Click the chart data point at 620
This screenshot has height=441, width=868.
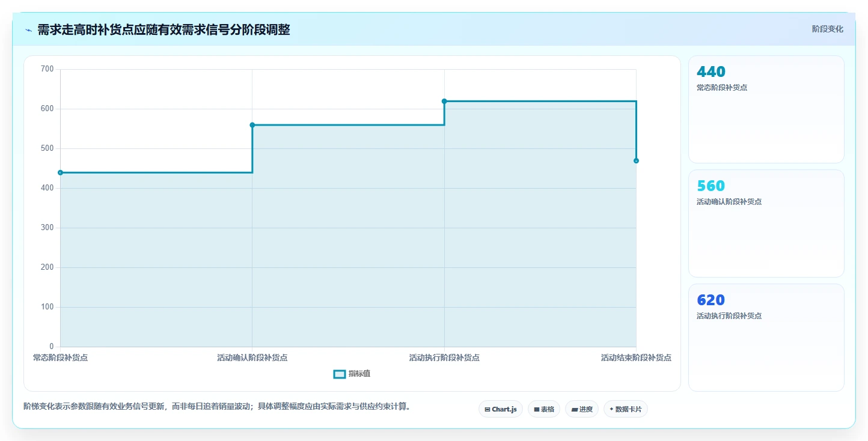pos(444,101)
